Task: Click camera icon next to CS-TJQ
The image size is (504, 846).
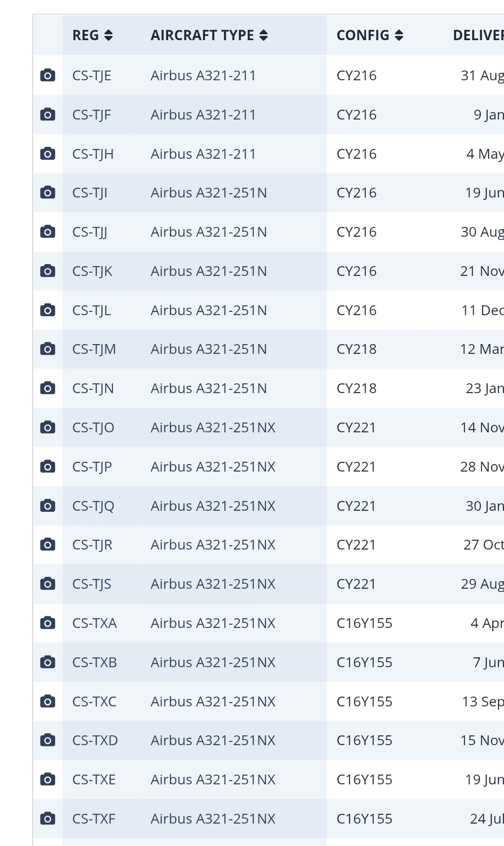Action: [x=48, y=506]
